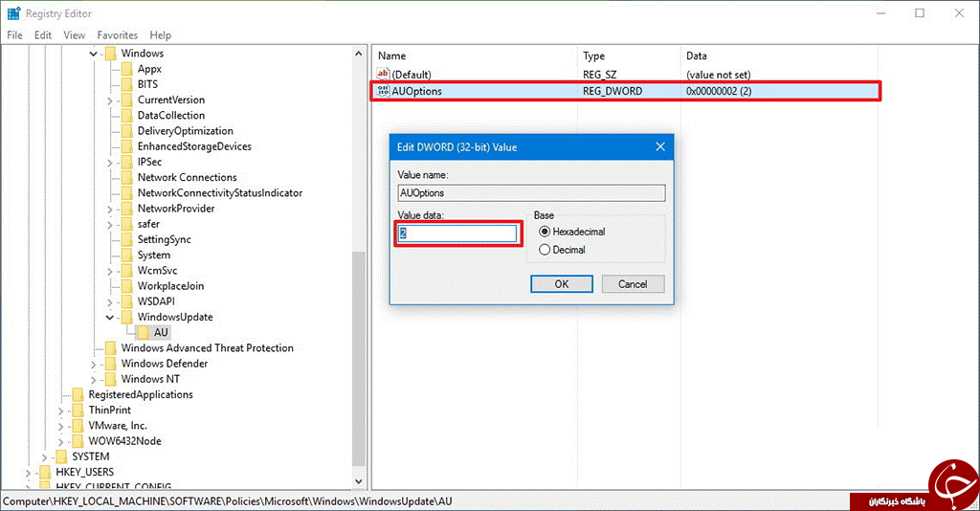The height and width of the screenshot is (511, 980).
Task: Expand the HKEY_USERS hive
Action: click(28, 473)
